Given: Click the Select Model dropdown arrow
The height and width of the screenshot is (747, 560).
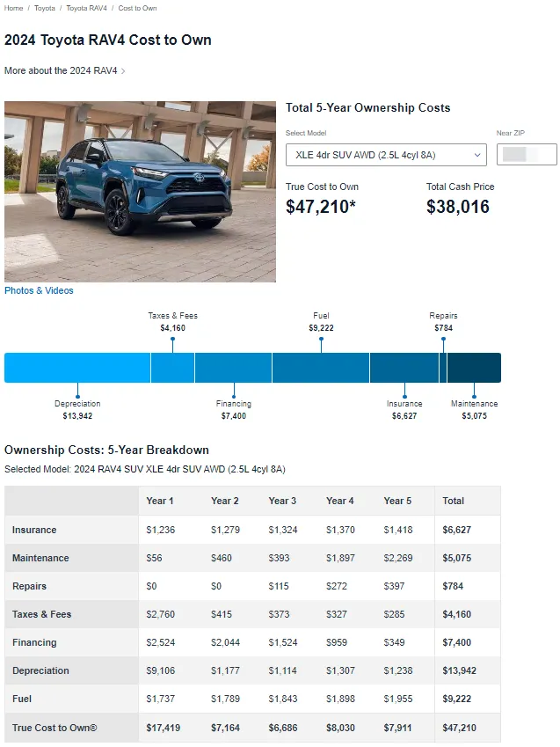Looking at the screenshot, I should (x=477, y=155).
